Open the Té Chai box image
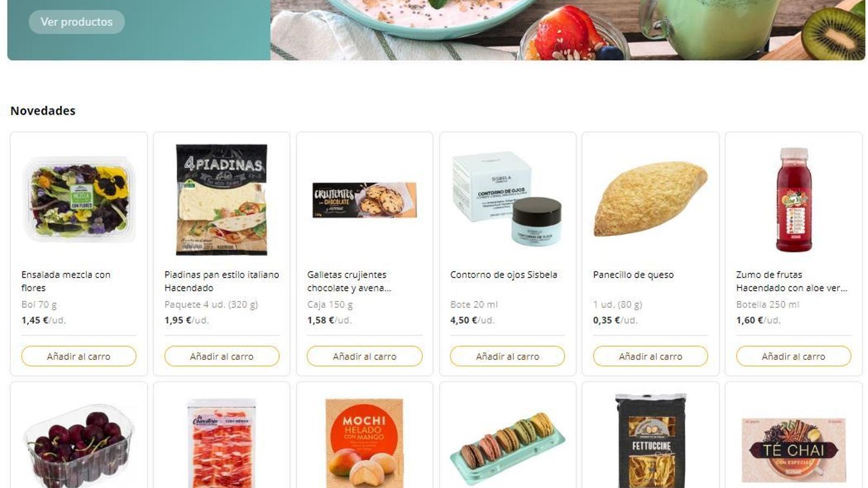The image size is (868, 488). [794, 450]
